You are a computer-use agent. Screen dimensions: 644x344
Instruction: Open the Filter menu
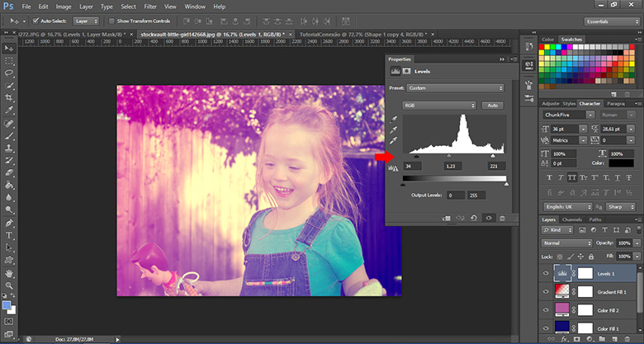pos(150,7)
